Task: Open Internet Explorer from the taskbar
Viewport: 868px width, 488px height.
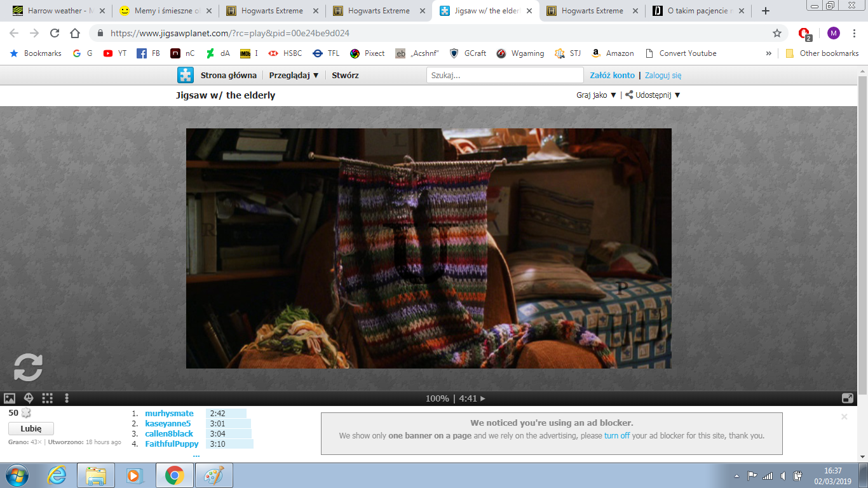Action: tap(57, 475)
